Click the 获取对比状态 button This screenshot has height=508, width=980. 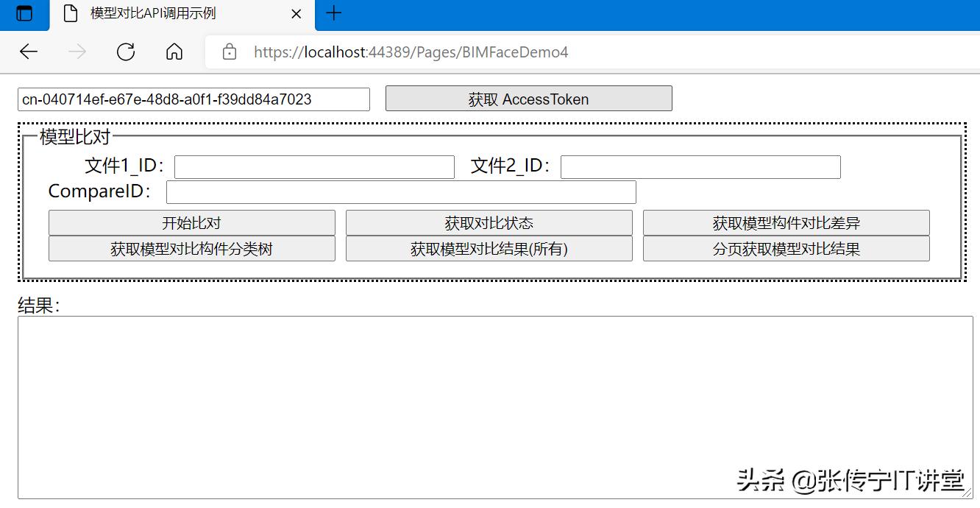(489, 222)
